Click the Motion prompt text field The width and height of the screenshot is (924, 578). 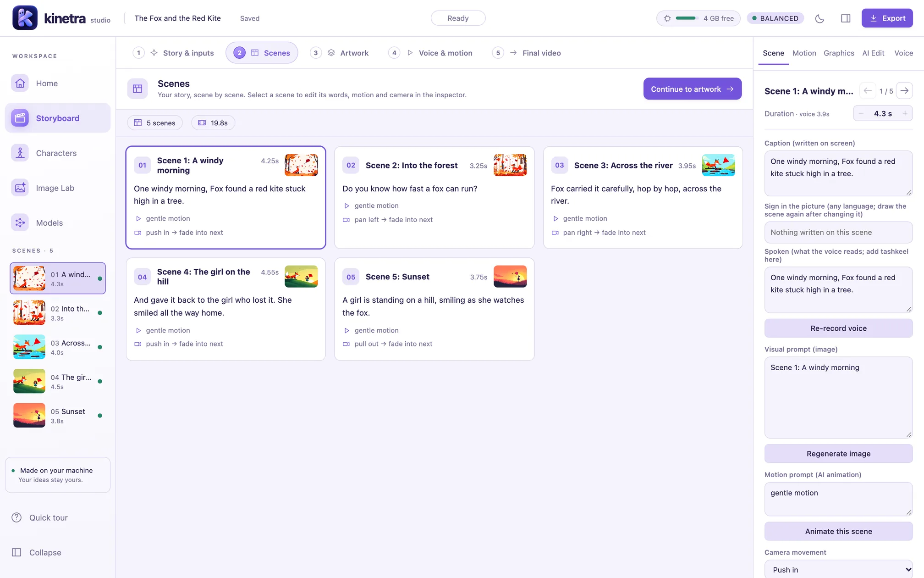[838, 499]
